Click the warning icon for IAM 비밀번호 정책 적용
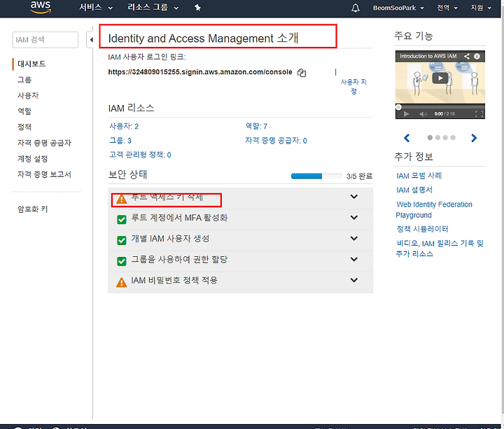This screenshot has width=504, height=429. click(x=122, y=282)
